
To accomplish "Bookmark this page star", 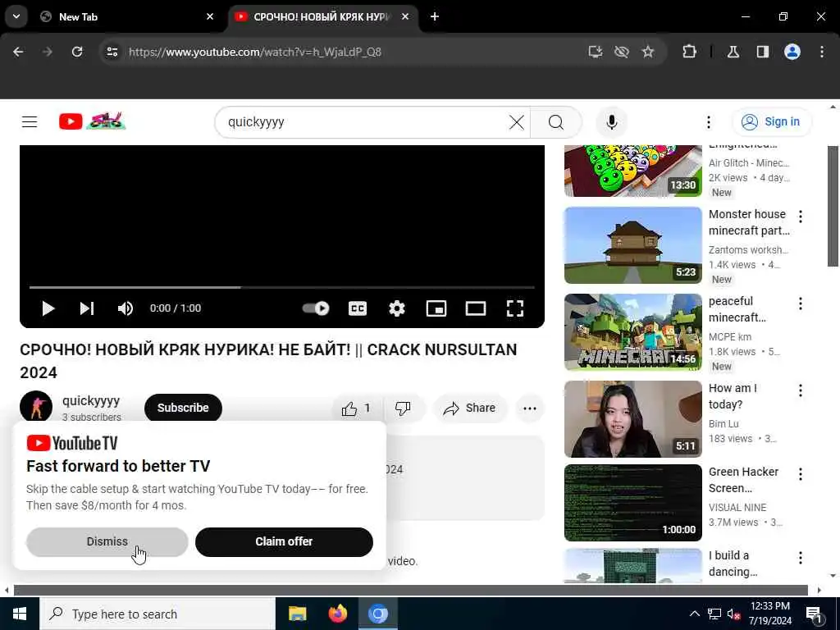I will pos(648,52).
